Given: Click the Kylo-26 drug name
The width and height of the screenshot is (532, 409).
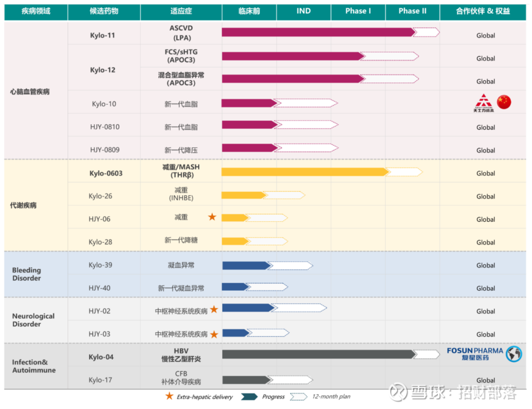Looking at the screenshot, I should [x=100, y=196].
